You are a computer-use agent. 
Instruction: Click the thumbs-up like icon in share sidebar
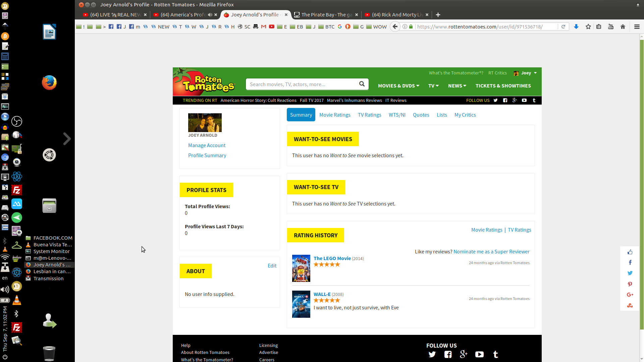tap(630, 252)
